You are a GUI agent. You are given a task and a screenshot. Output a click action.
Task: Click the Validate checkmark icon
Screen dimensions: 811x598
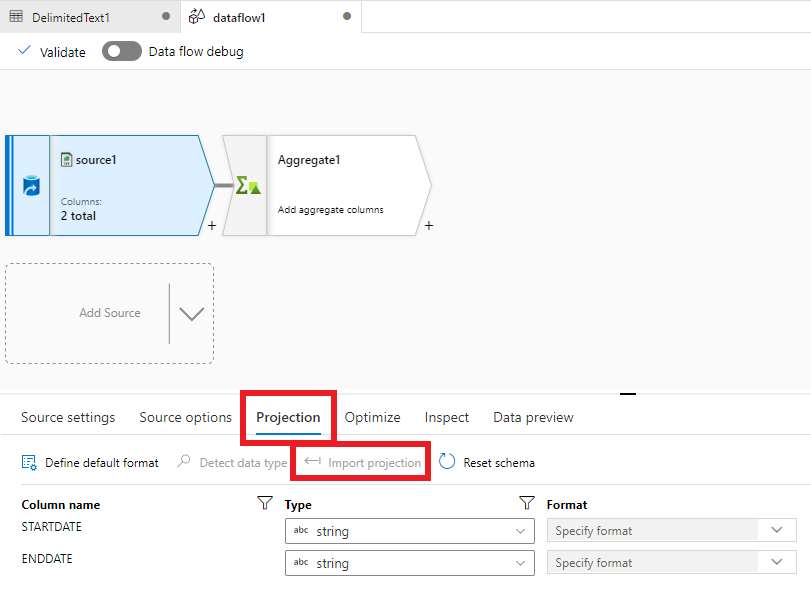click(x=24, y=51)
